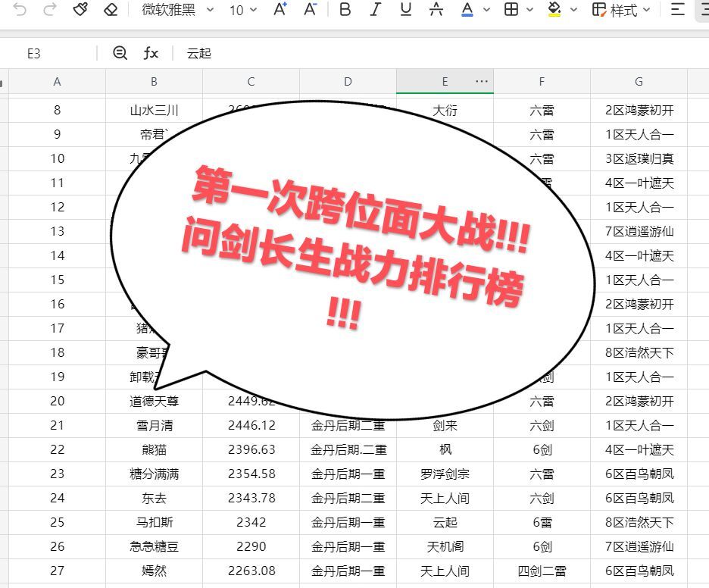Select the format painter brush icon
The width and height of the screenshot is (709, 588).
80,9
